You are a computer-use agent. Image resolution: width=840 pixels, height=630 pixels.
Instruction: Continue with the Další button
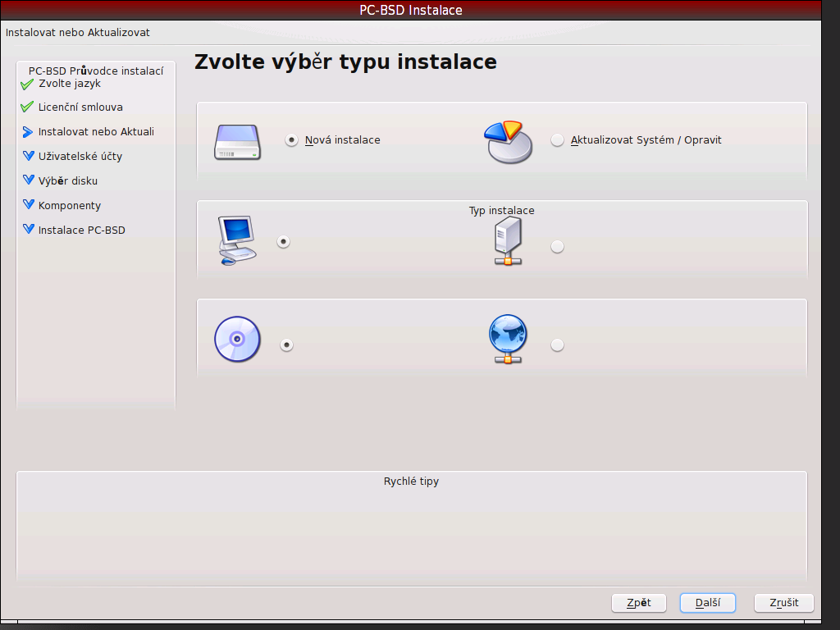pyautogui.click(x=708, y=603)
